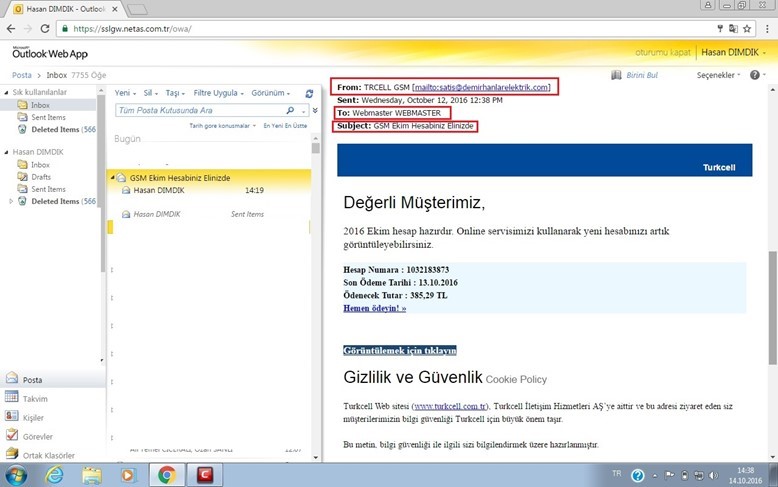The width and height of the screenshot is (778, 487).
Task: Open File Explorer from taskbar
Action: tap(92, 475)
